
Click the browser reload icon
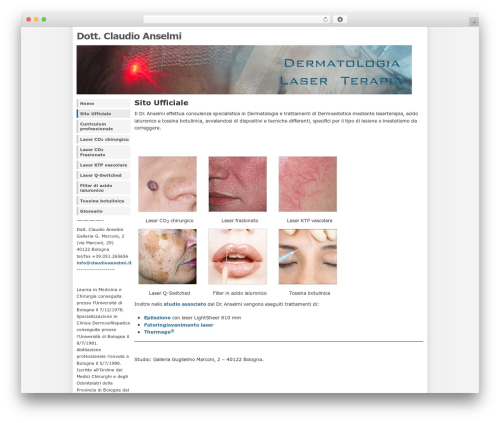(x=325, y=20)
